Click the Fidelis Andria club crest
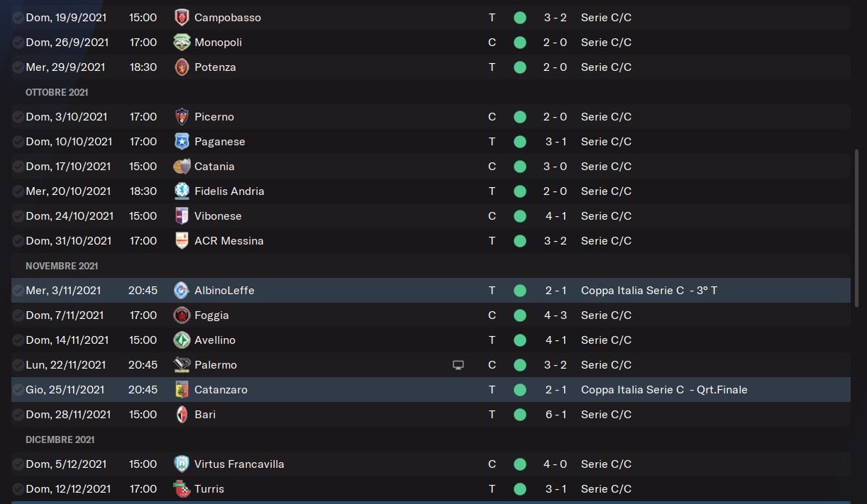The image size is (867, 504). [182, 191]
